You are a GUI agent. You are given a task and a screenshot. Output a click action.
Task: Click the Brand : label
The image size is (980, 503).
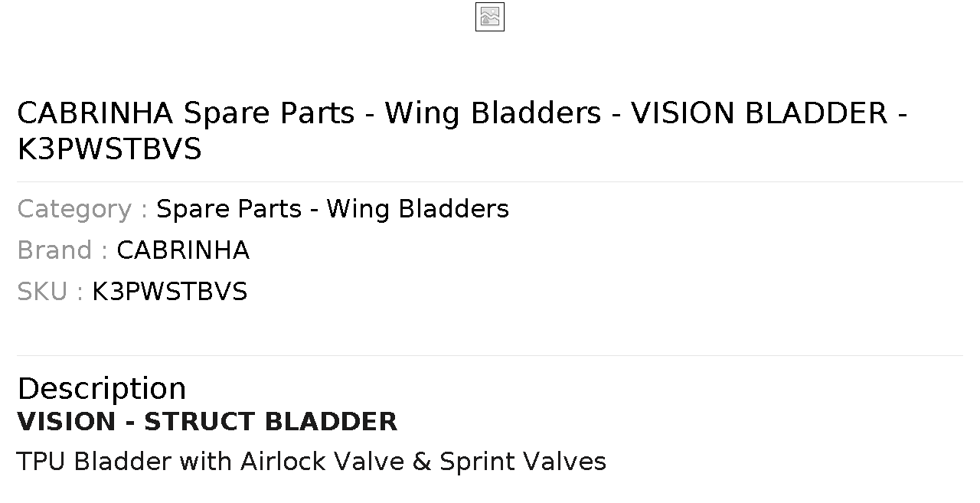tap(63, 250)
